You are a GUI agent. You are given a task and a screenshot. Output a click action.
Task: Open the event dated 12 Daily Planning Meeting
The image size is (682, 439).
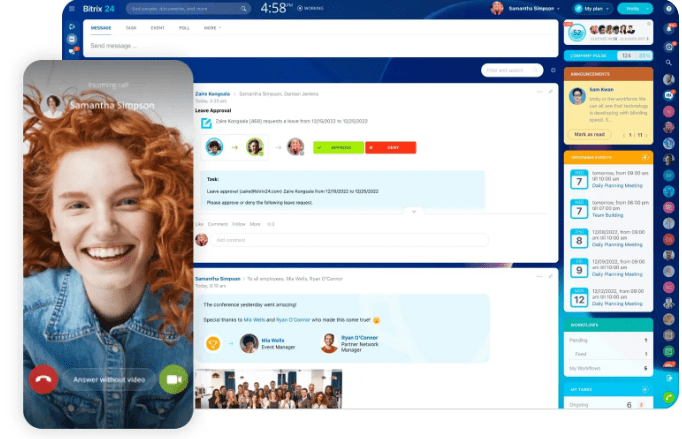pyautogui.click(x=617, y=304)
